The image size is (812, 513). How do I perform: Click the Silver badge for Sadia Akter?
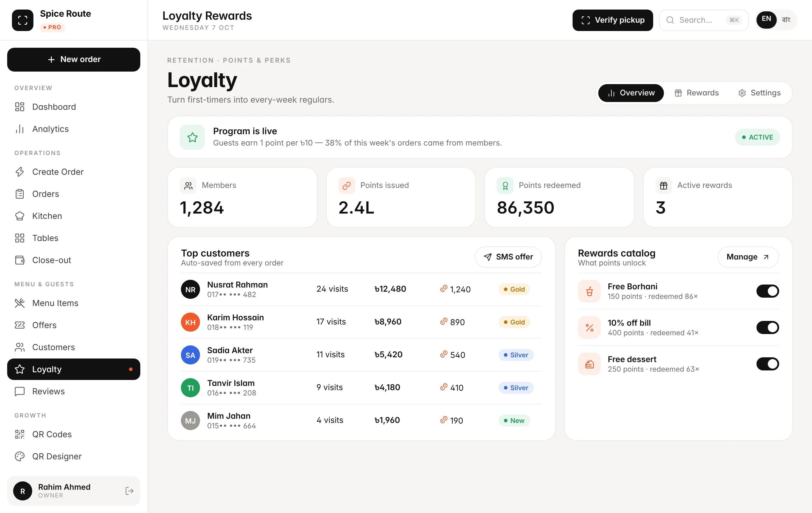[516, 355]
